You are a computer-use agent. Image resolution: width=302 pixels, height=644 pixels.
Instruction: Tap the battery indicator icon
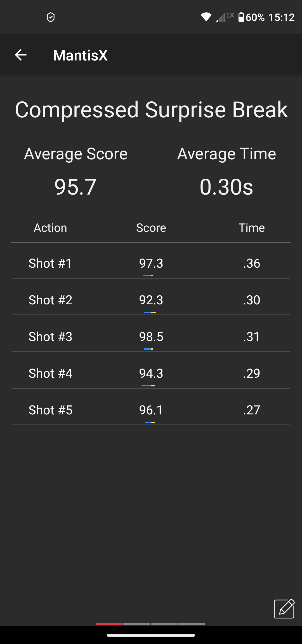pos(241,17)
